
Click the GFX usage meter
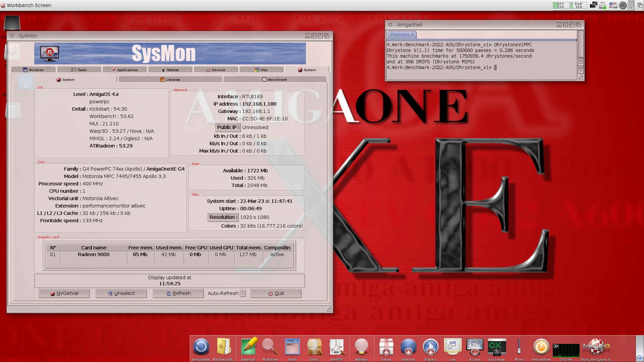coord(561,5)
